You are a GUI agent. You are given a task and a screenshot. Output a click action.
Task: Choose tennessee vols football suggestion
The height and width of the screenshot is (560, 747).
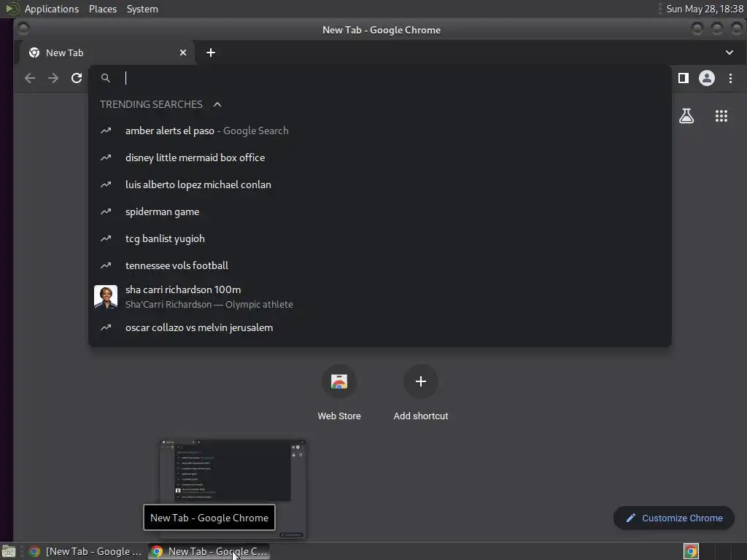379,265
